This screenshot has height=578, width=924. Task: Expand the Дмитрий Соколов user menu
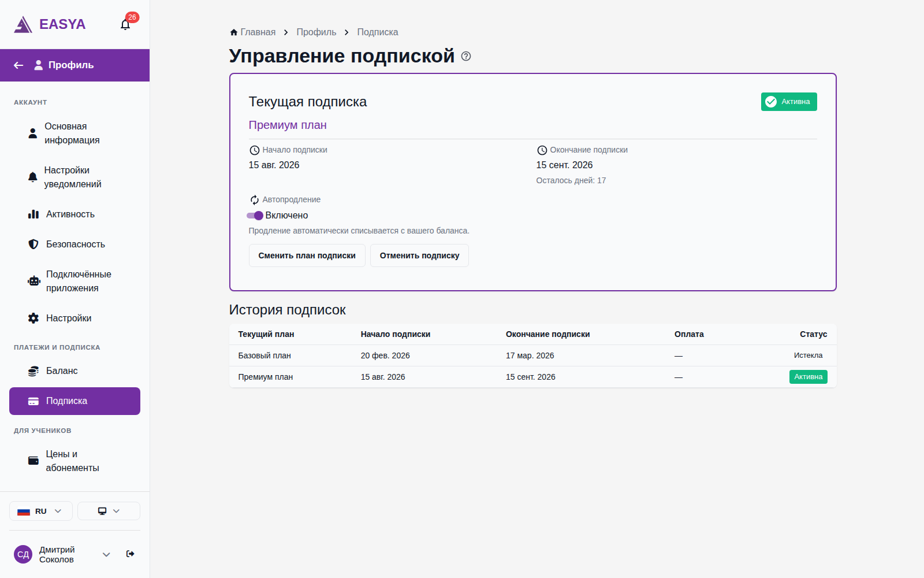pos(106,554)
